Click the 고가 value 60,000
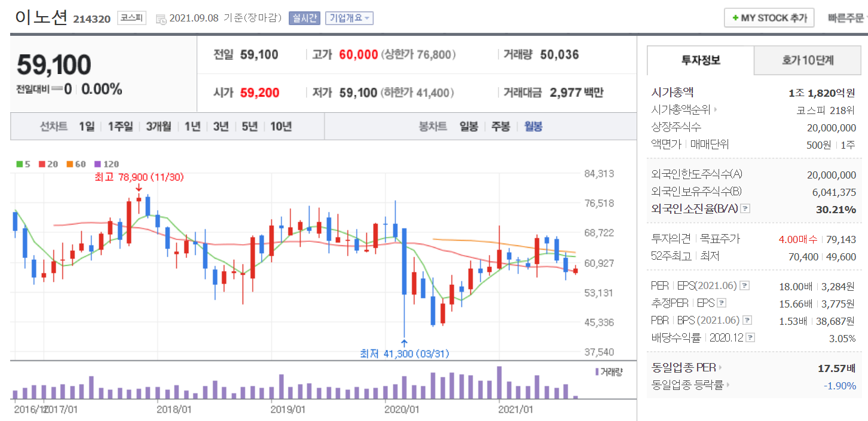The height and width of the screenshot is (421, 868). (358, 55)
